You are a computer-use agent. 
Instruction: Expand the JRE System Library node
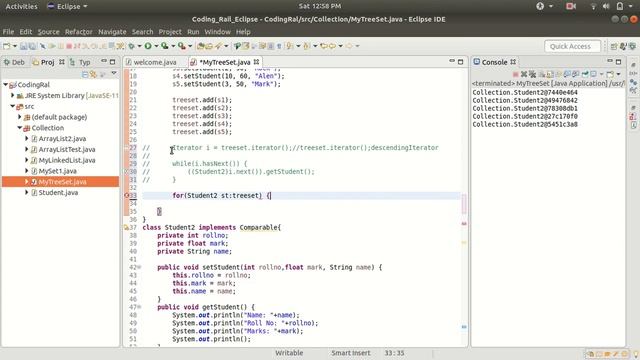point(12,95)
